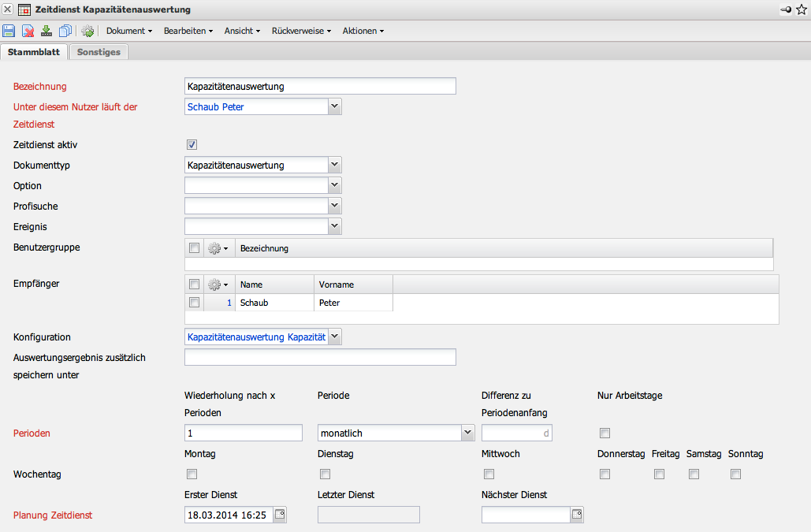Click the blue floppy disk save icon

(x=9, y=31)
